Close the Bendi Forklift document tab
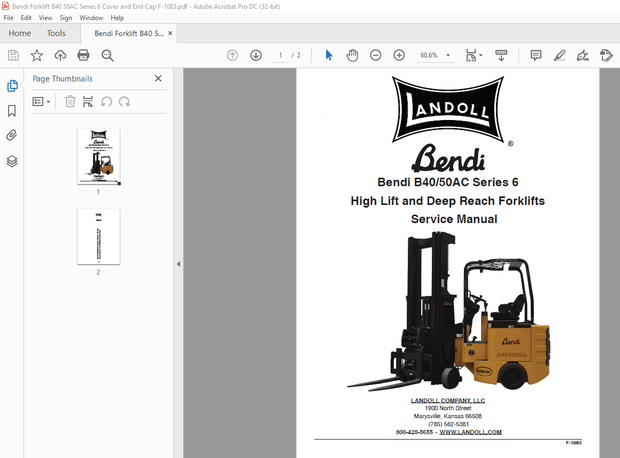620x458 pixels. (x=170, y=33)
